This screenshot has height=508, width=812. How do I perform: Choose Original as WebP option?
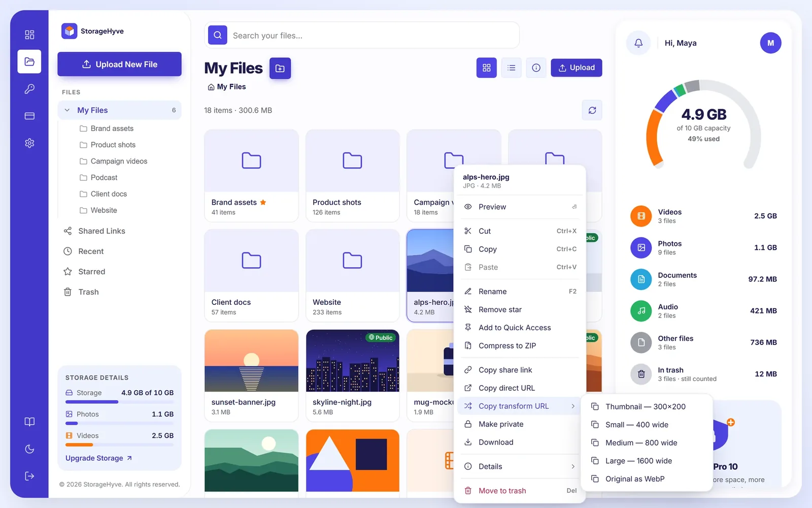click(647, 479)
